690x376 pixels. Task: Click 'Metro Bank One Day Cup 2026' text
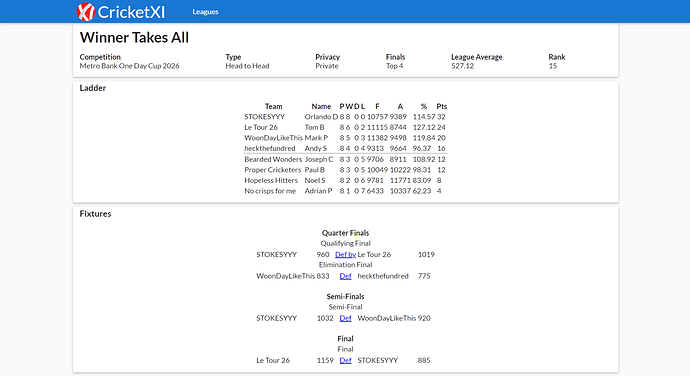[129, 66]
